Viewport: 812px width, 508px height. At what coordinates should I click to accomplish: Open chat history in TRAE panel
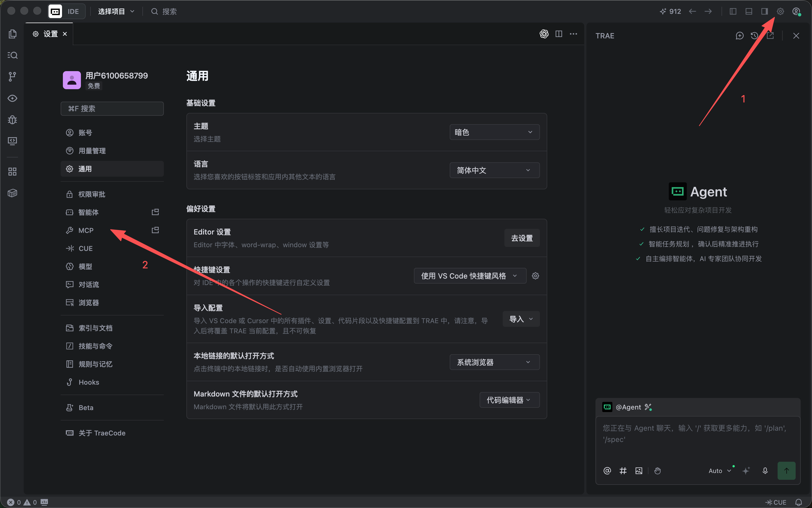754,36
